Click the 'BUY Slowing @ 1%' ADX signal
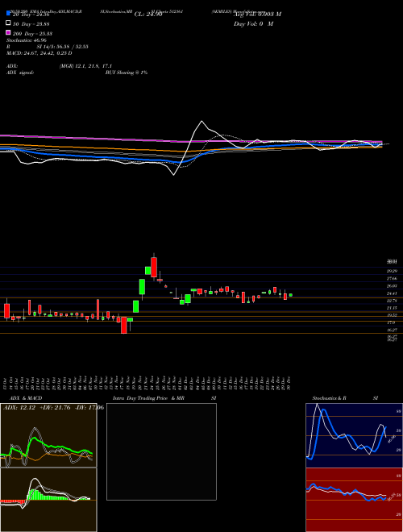Viewport: 403px width, 532px height. (x=127, y=73)
